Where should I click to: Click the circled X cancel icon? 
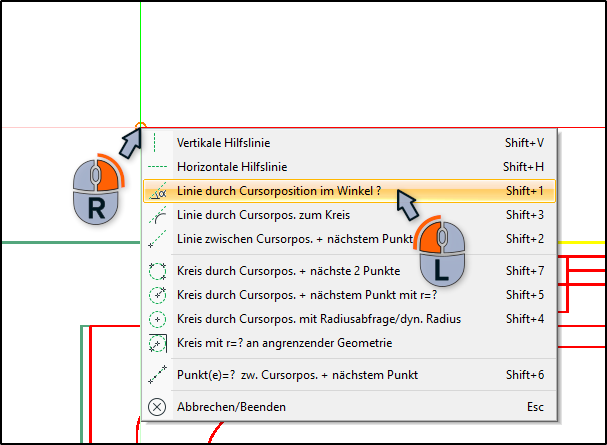click(157, 407)
